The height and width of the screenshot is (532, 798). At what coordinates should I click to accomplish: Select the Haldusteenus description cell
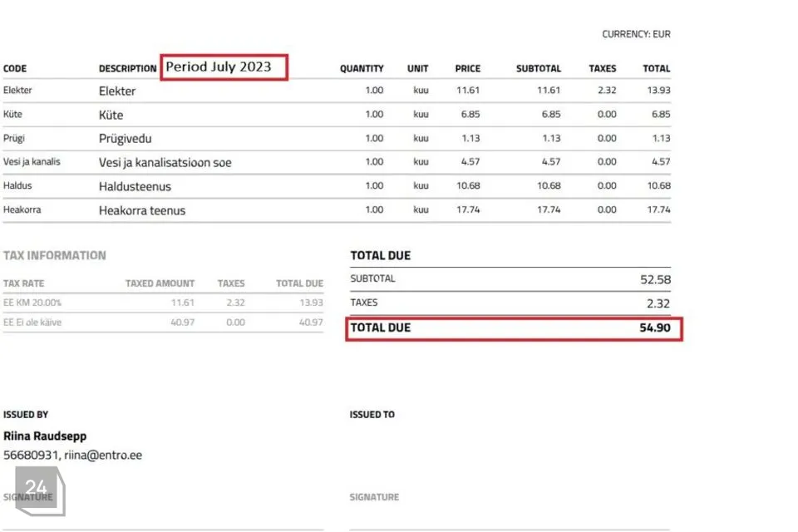tap(135, 187)
